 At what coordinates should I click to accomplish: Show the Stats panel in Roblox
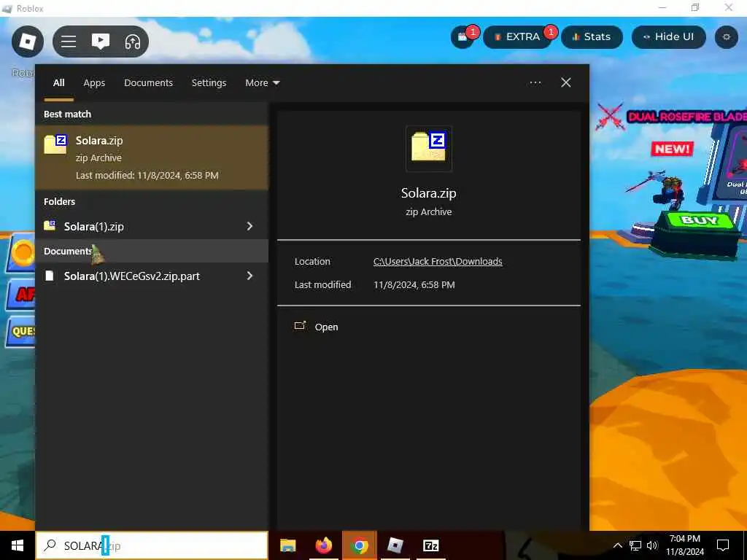coord(592,36)
